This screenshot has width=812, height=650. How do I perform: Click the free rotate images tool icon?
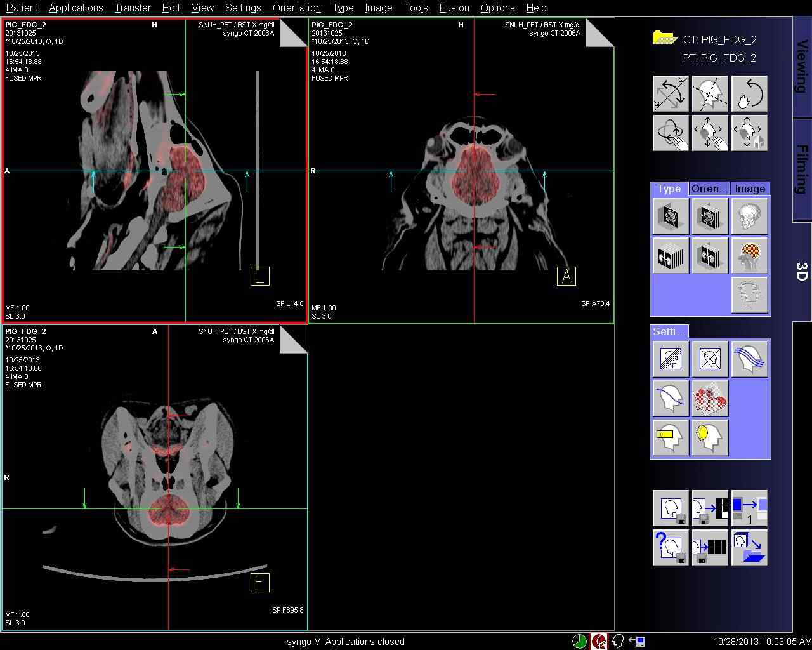click(x=671, y=94)
